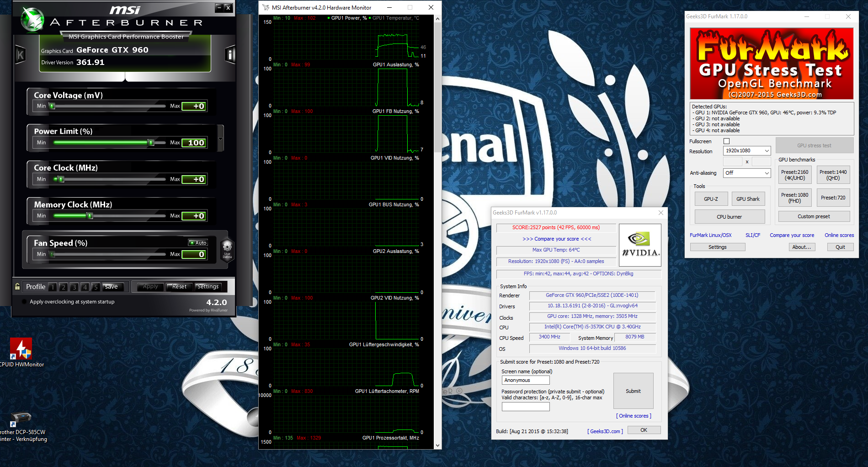
Task: Submit the FurMark score
Action: [633, 391]
